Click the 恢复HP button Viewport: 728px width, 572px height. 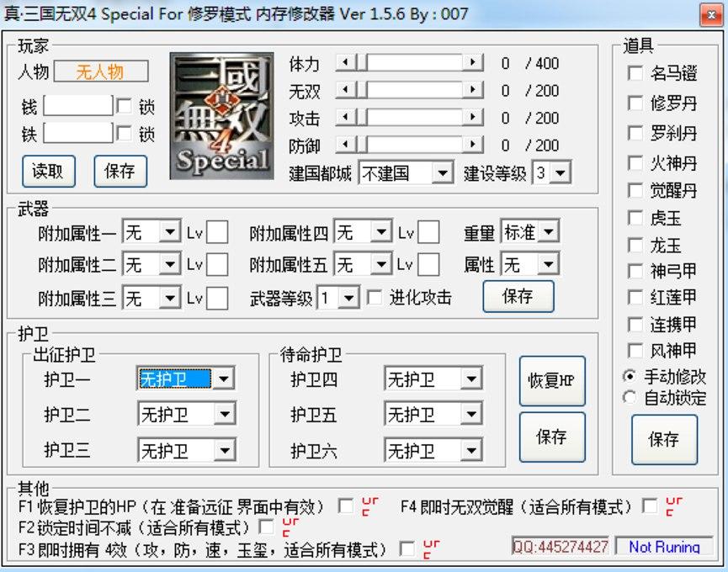tap(552, 380)
